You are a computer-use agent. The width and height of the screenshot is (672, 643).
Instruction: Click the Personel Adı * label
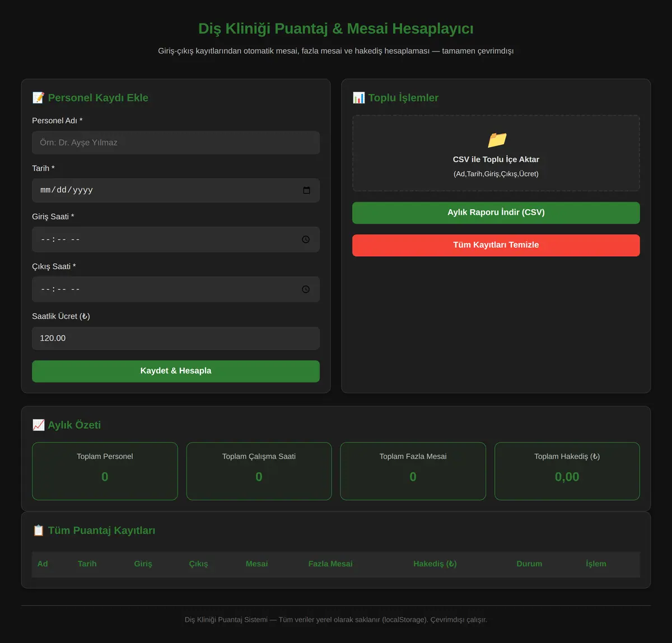[x=57, y=120]
